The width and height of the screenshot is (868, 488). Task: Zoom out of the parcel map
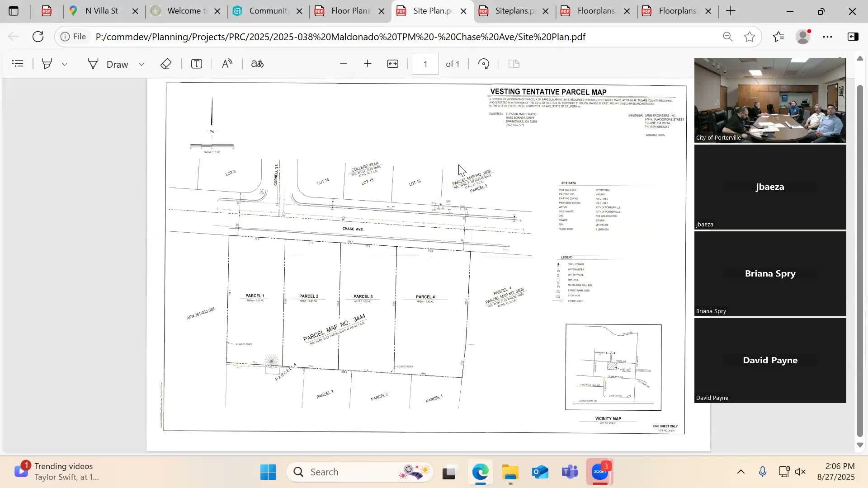[x=344, y=63]
